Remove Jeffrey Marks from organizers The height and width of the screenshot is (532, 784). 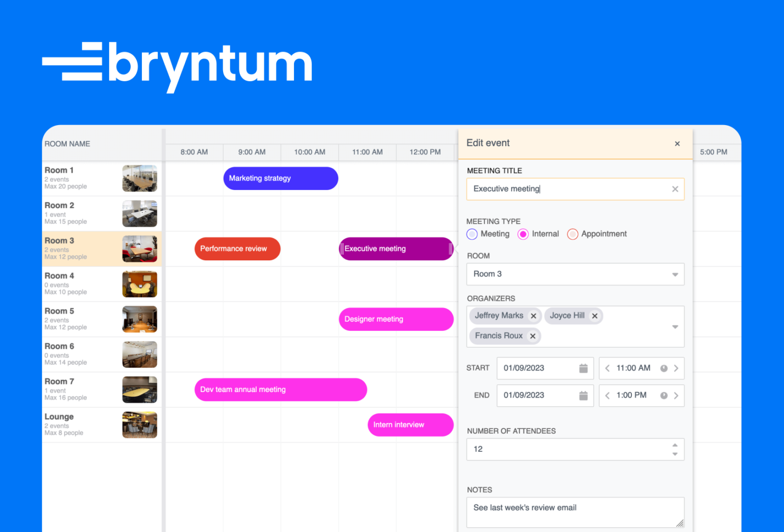tap(533, 316)
